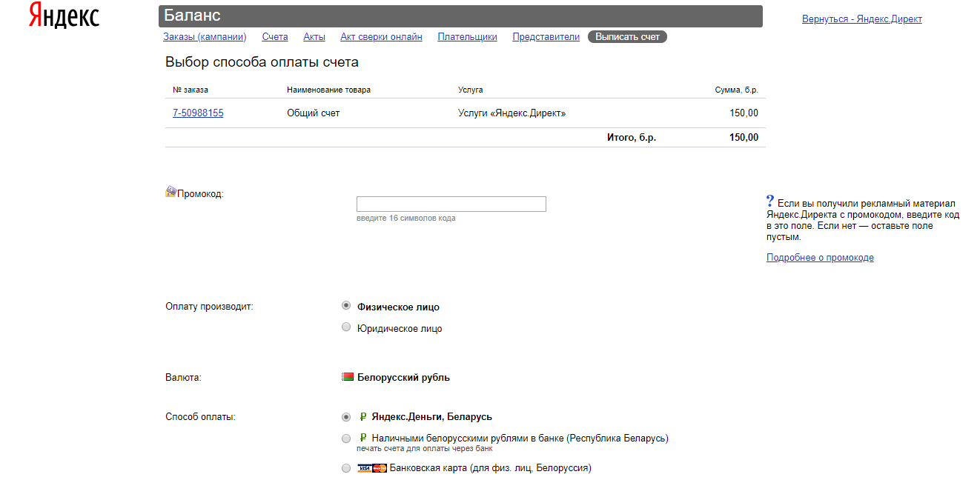Click Выбор способа оплаты счета heading

point(262,62)
